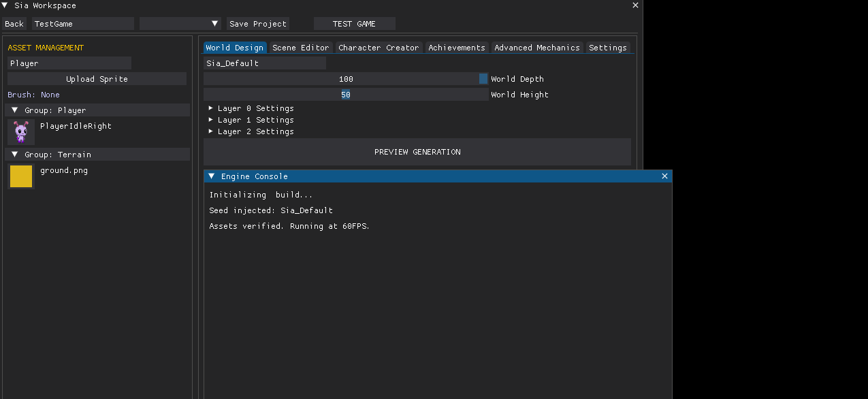Open the dropdown next to TestGame field
The width and height of the screenshot is (868, 399).
click(x=180, y=24)
